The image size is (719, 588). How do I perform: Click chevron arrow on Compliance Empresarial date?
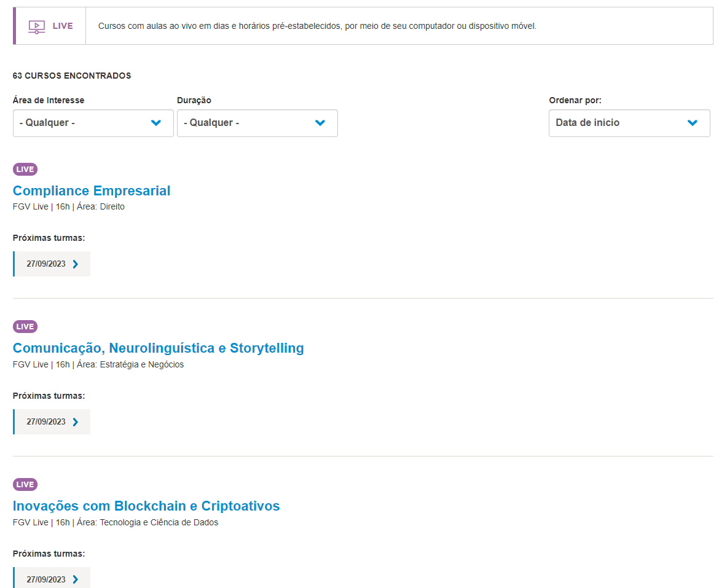76,264
